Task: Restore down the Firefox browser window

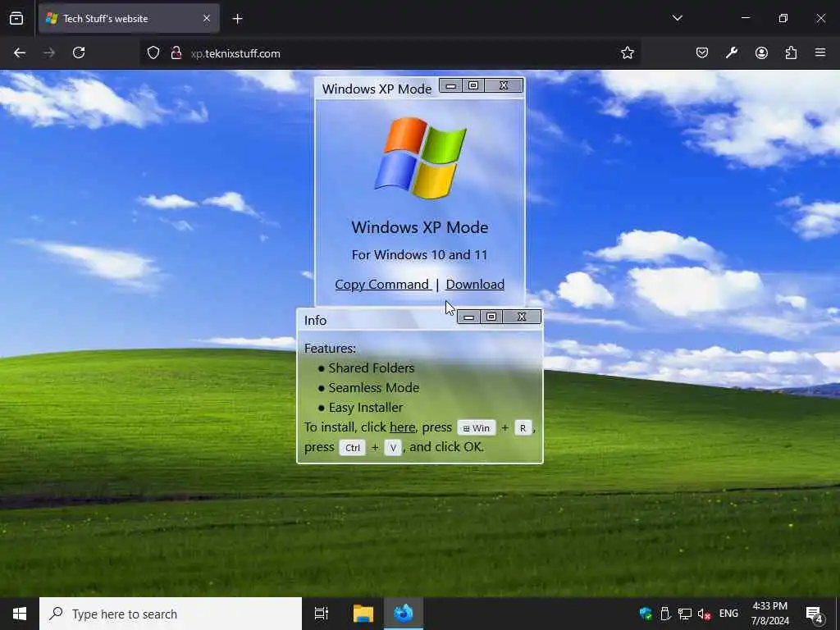Action: [x=783, y=18]
